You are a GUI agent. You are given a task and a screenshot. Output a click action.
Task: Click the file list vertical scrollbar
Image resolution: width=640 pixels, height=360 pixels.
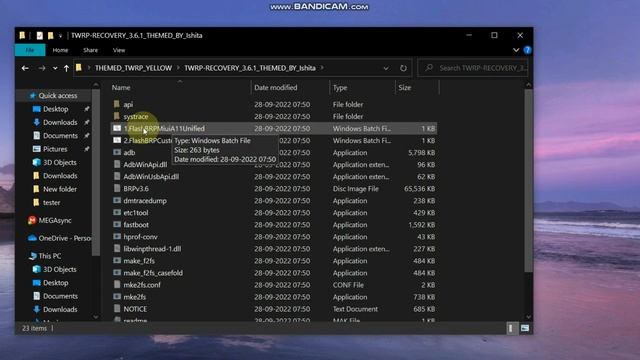click(529, 181)
